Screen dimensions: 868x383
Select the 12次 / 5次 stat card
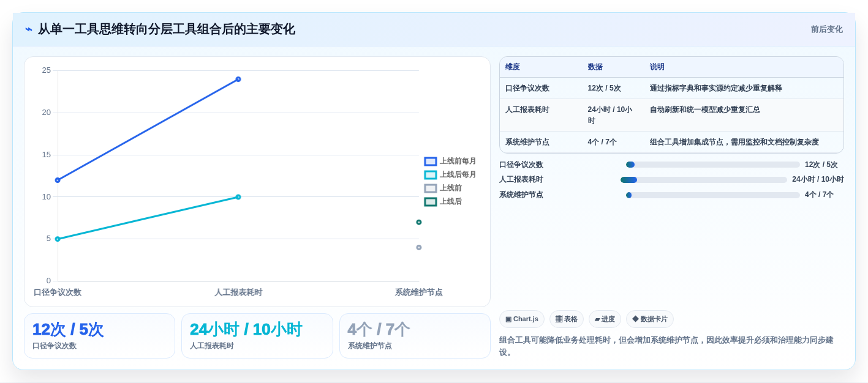[100, 336]
